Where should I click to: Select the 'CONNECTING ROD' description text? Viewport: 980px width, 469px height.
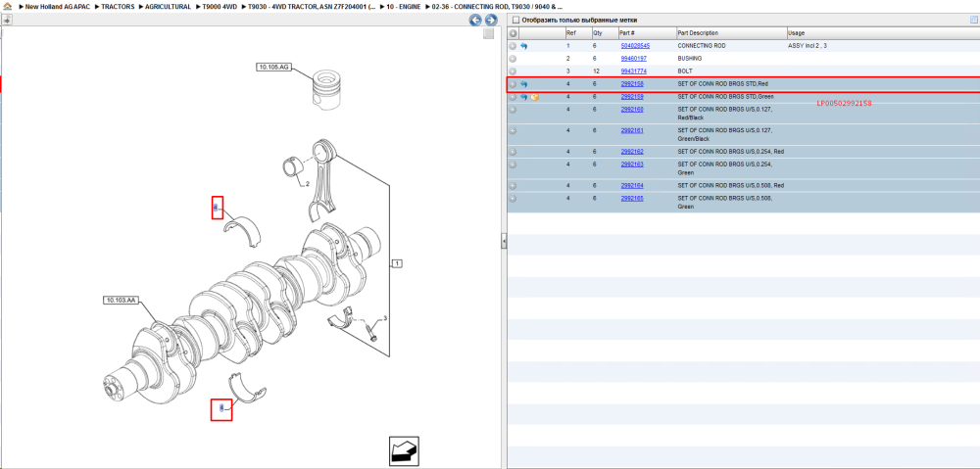pos(703,46)
